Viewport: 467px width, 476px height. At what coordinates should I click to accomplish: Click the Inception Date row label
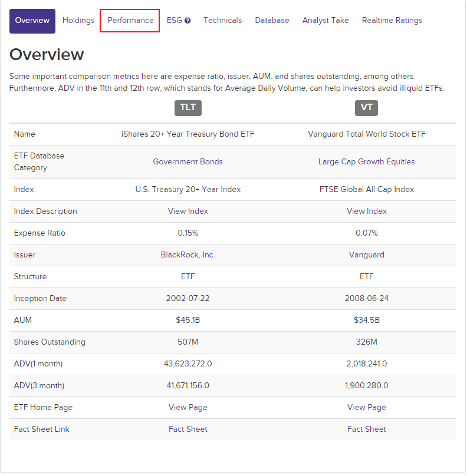tap(41, 299)
